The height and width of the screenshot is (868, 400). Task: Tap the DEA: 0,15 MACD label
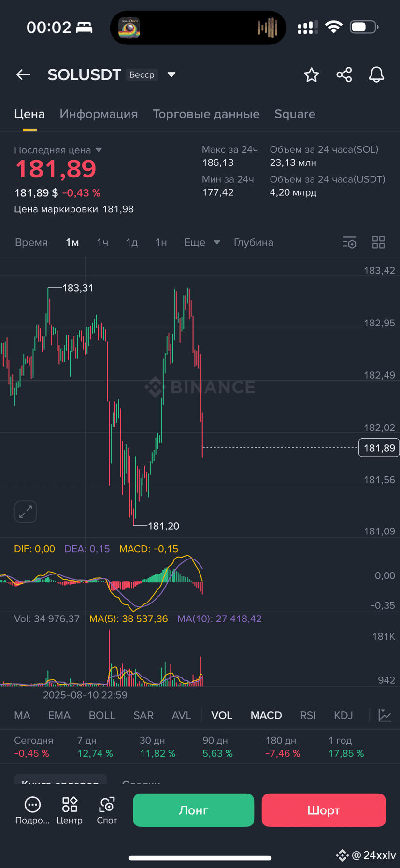click(x=87, y=549)
